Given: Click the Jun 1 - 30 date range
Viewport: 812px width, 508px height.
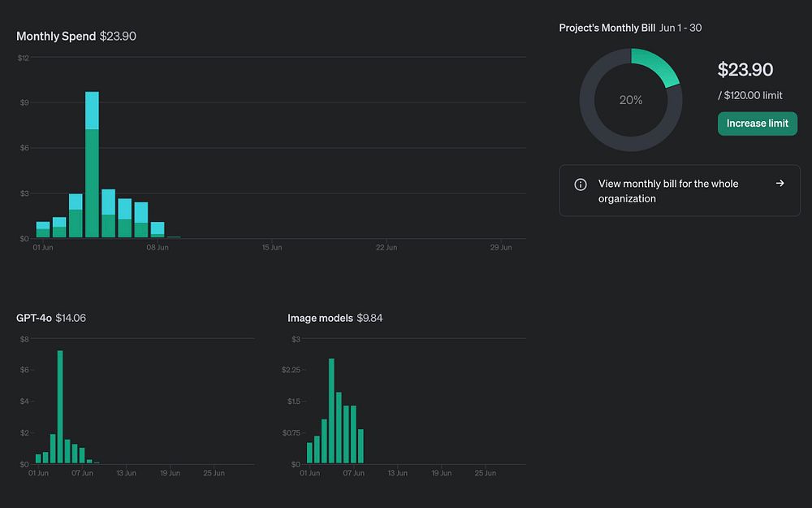Looking at the screenshot, I should (680, 28).
